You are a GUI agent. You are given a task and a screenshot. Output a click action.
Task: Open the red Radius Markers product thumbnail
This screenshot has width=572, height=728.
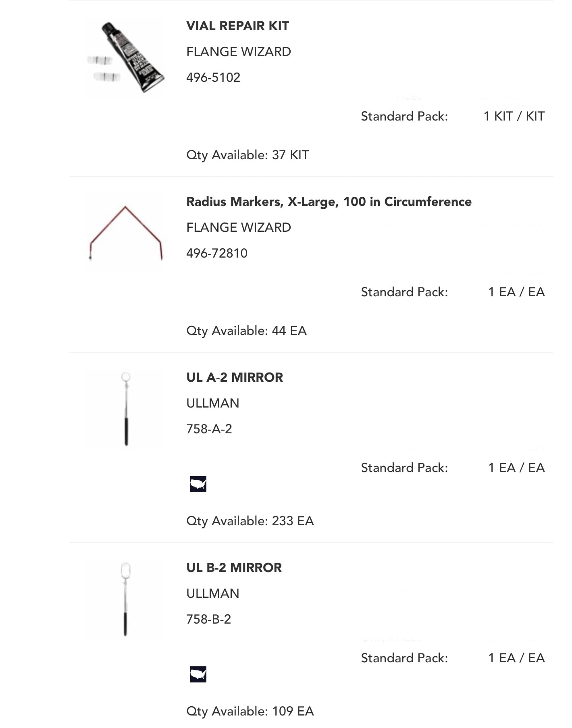tap(126, 233)
